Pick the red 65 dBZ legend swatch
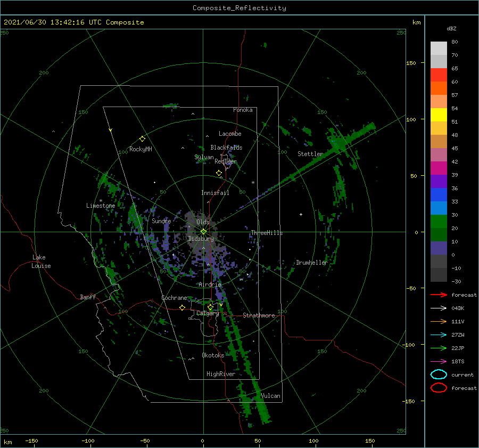The width and height of the screenshot is (479, 448). pos(439,75)
